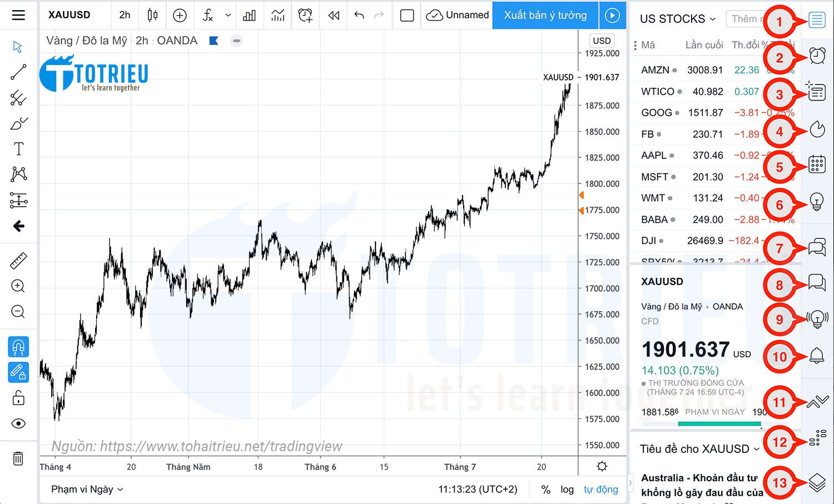Open the object tree layers icon
This screenshot has width=834, height=504.
[817, 482]
